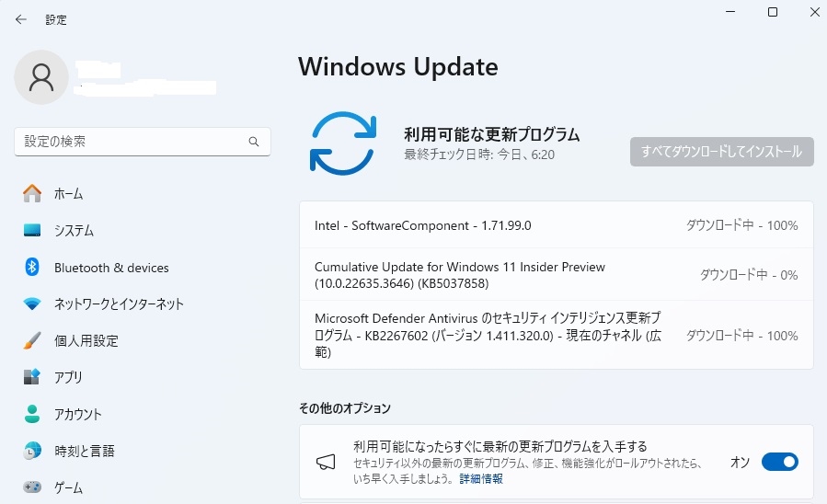Open the 詳細情報 link

(x=480, y=478)
